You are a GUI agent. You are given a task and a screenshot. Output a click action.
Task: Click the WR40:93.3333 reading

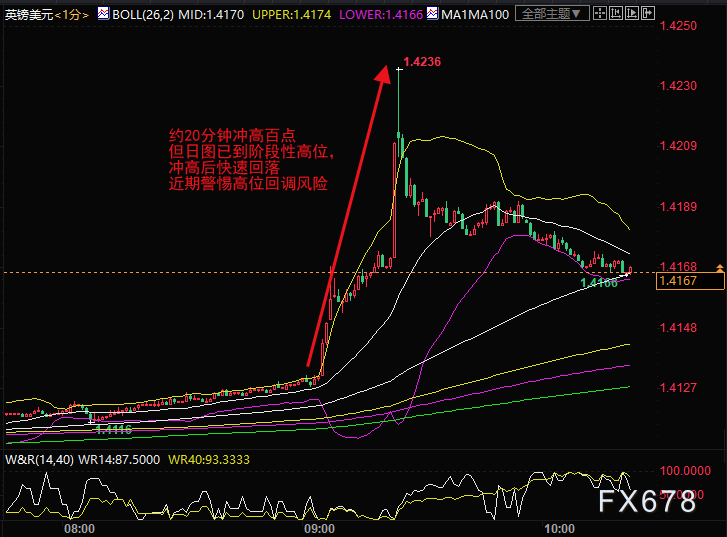pyautogui.click(x=209, y=460)
